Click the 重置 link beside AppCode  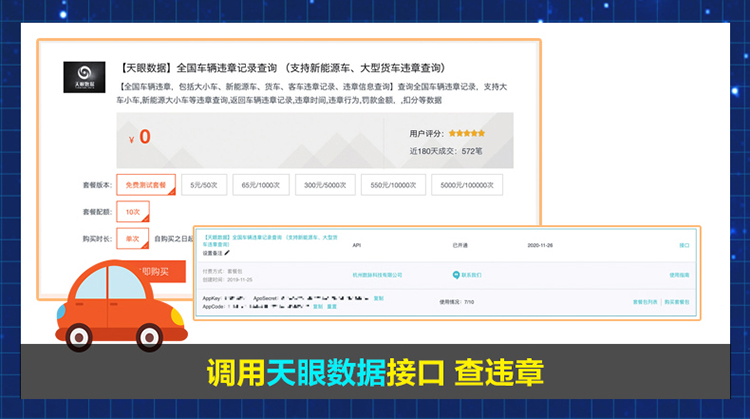(332, 307)
